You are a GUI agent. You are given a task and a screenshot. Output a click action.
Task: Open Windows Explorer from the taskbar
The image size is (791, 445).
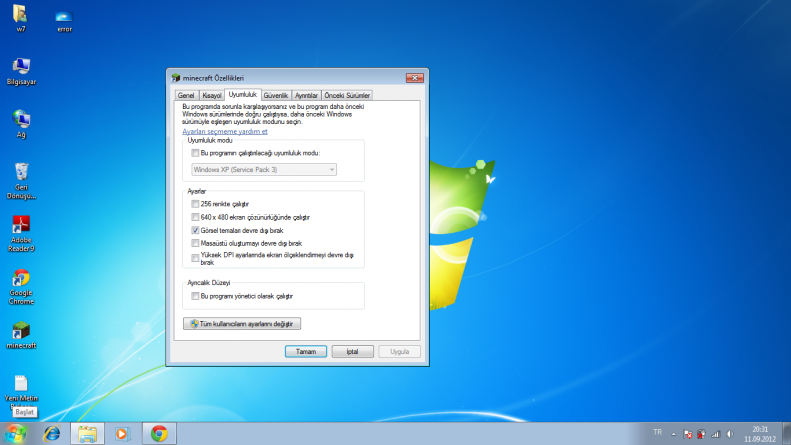tap(87, 433)
